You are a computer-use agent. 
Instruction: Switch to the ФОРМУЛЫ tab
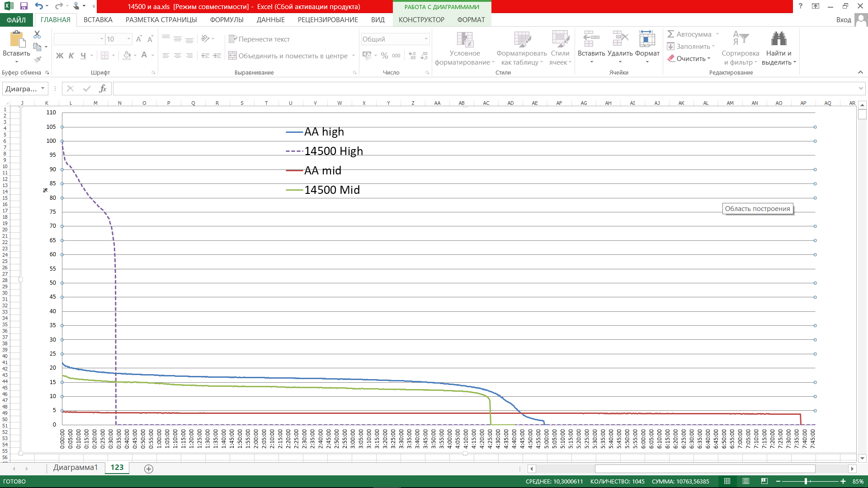click(x=227, y=20)
